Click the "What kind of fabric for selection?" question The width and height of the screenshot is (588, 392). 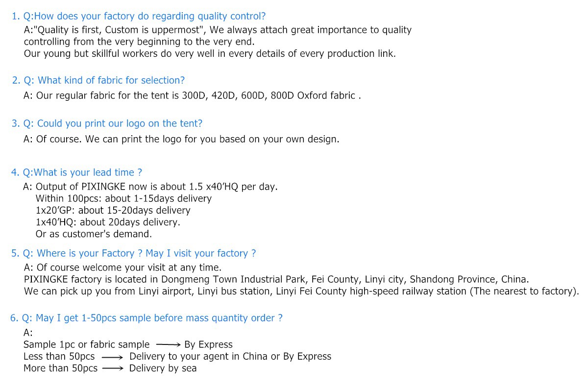98,80
